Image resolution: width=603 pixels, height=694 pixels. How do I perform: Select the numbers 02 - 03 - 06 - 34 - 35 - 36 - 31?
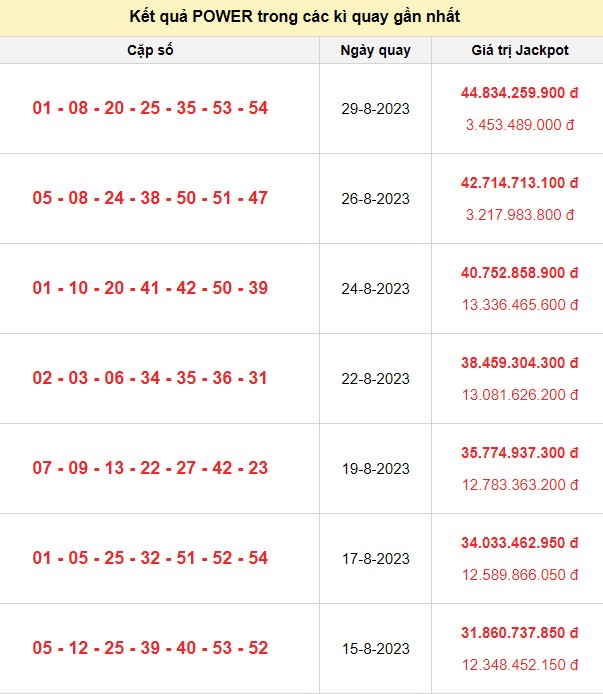pyautogui.click(x=150, y=378)
